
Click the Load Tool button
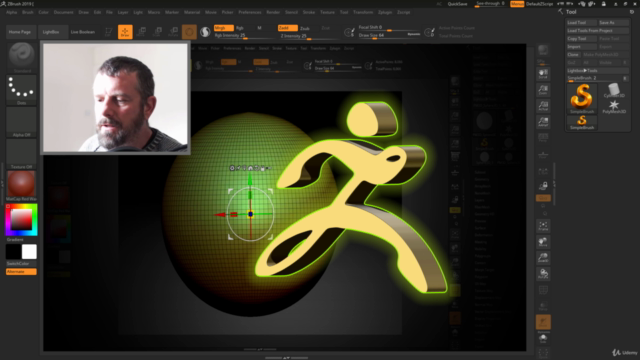pyautogui.click(x=581, y=22)
